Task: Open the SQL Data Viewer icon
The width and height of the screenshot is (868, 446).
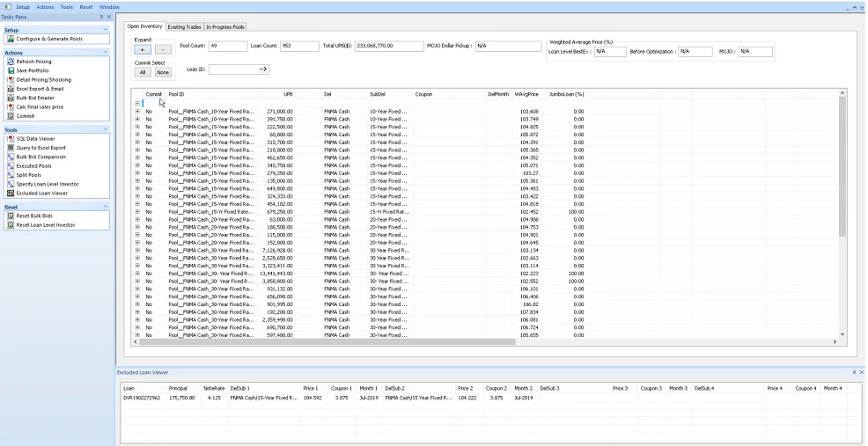Action: pos(11,139)
